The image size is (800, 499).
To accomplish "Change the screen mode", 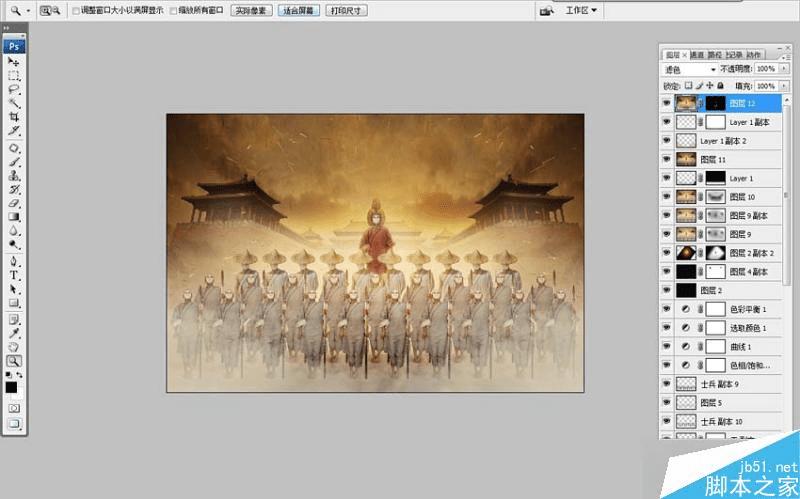I will coord(14,424).
